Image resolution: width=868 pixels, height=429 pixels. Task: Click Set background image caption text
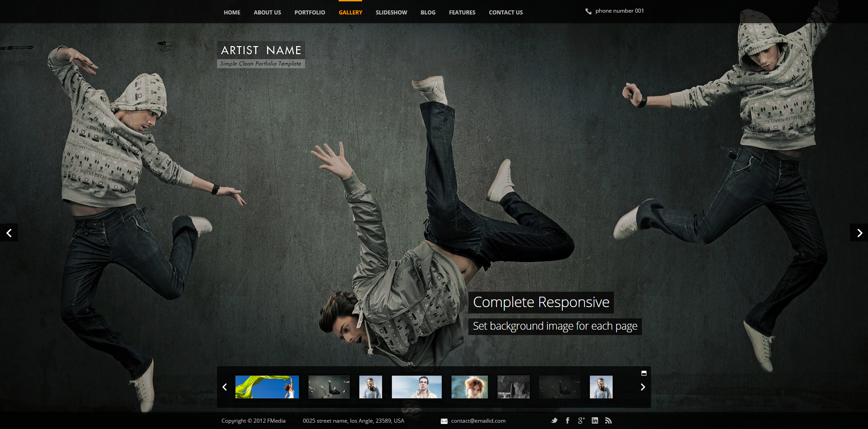click(x=555, y=326)
